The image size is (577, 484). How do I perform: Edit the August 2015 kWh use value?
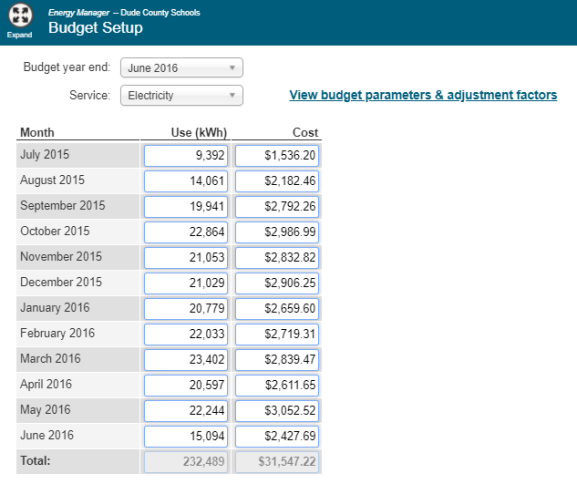coord(186,181)
